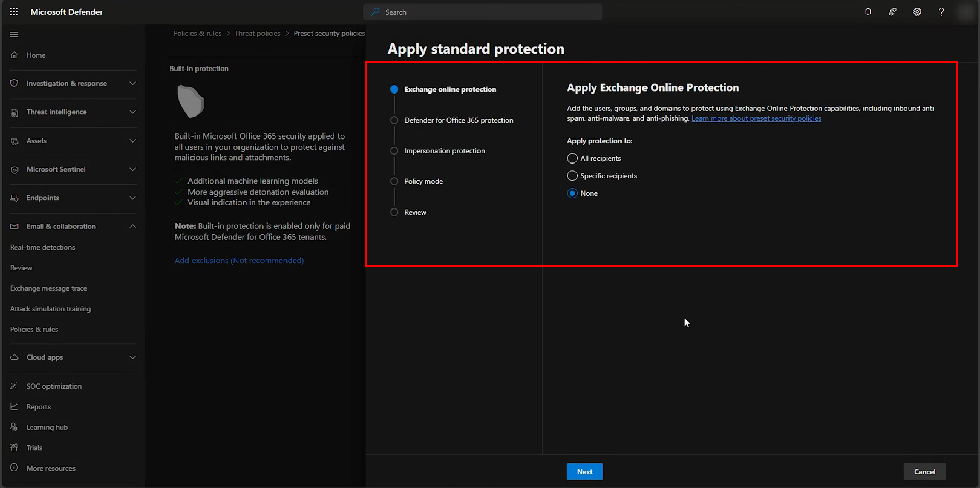Click the Cancel button
This screenshot has width=980, height=488.
click(x=924, y=472)
